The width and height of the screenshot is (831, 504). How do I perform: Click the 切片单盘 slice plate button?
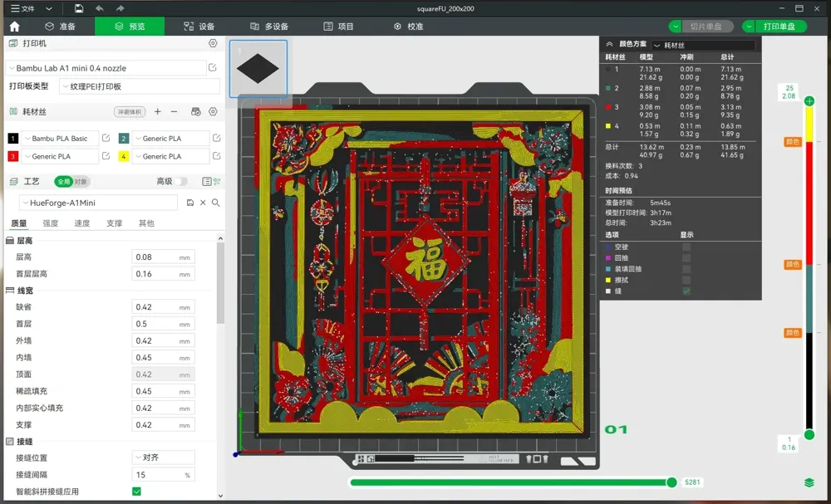pos(707,27)
